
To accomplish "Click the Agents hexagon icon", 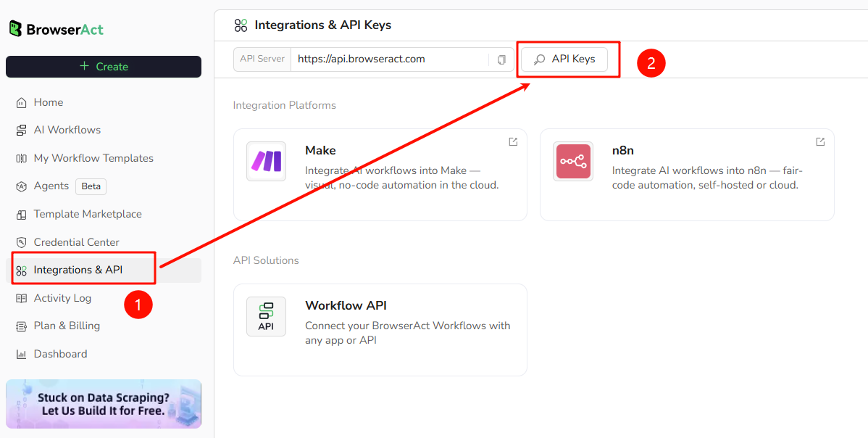I will (x=22, y=186).
